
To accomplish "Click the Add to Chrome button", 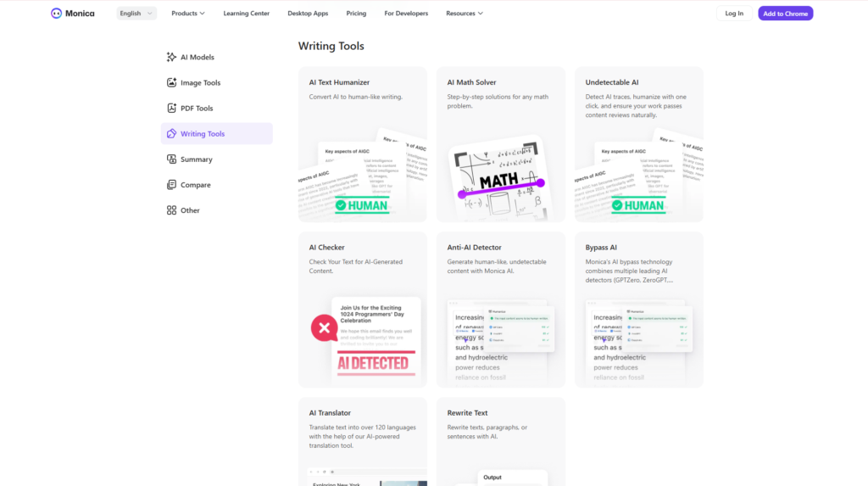I will [x=785, y=14].
